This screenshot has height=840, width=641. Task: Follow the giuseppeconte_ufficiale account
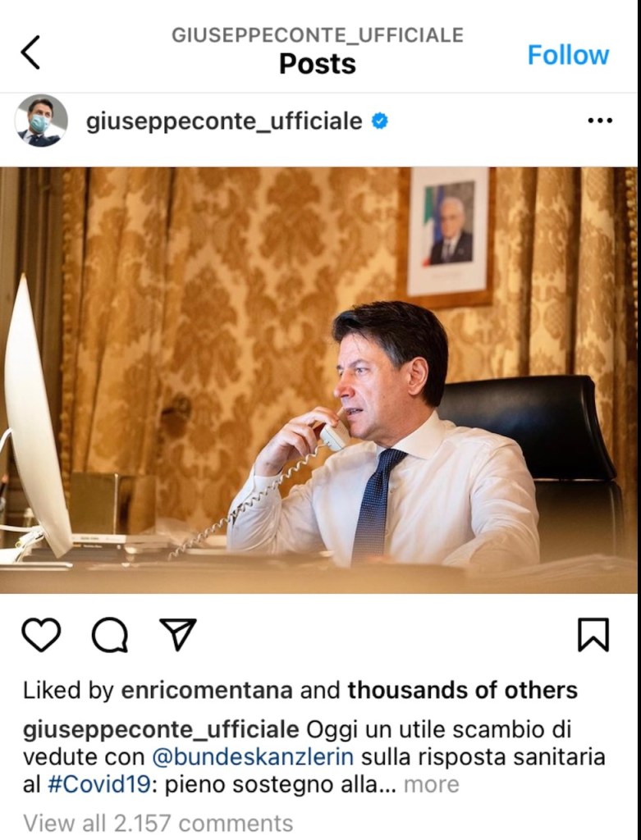tap(568, 55)
